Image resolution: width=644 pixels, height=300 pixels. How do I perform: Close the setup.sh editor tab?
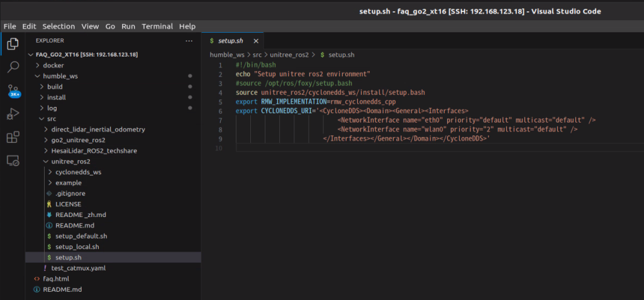click(256, 41)
